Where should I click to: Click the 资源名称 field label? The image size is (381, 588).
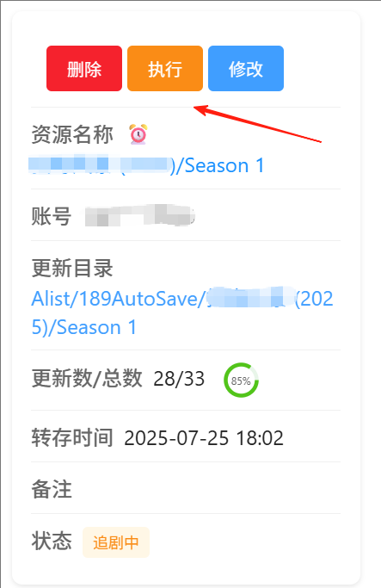click(72, 134)
